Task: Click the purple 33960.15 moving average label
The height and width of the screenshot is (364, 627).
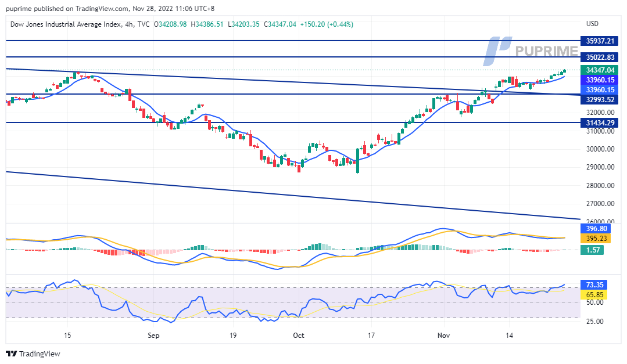Action: tap(600, 80)
